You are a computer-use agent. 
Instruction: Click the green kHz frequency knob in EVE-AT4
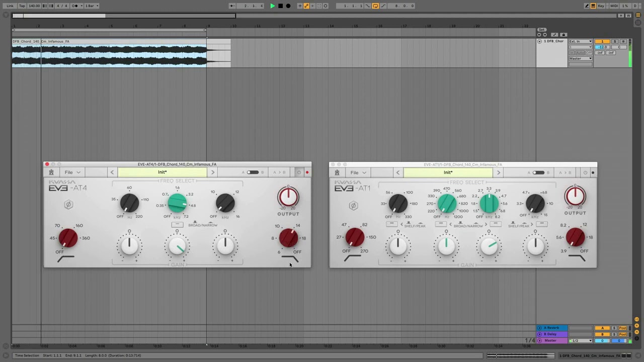coord(177,203)
